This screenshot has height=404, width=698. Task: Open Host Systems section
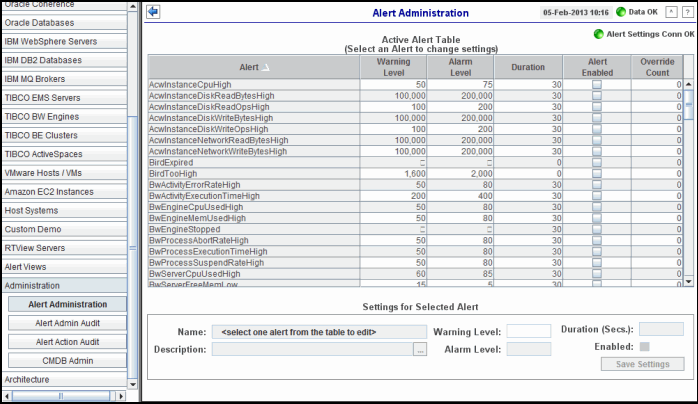coord(65,210)
